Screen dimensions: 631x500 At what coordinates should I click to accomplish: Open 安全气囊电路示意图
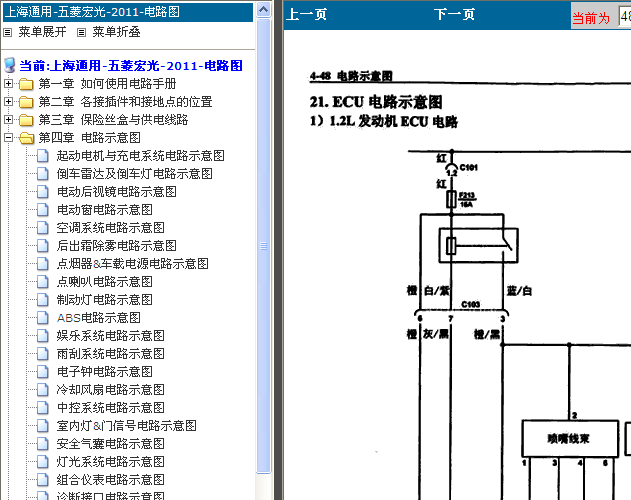pyautogui.click(x=110, y=444)
